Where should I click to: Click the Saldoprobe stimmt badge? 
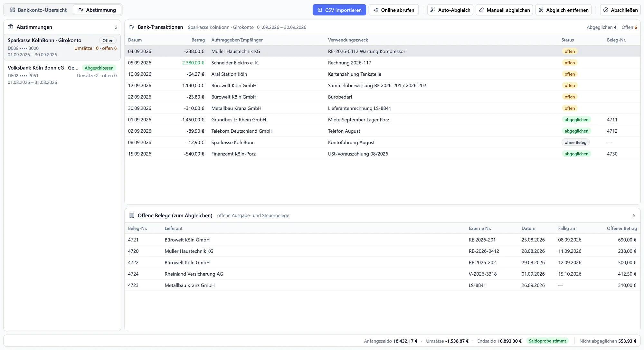pos(547,341)
